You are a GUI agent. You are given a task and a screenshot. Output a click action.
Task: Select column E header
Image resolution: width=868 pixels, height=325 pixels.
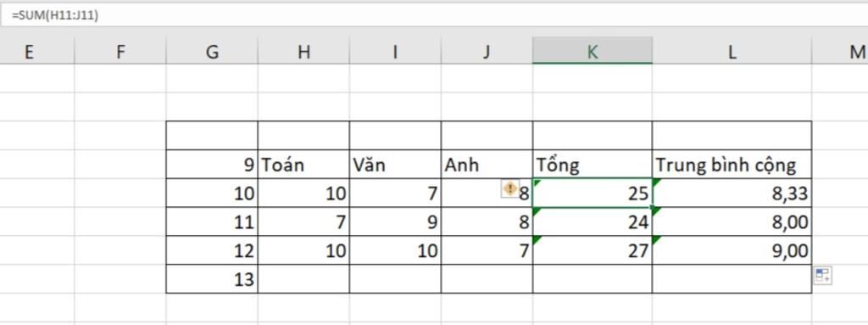pos(28,52)
